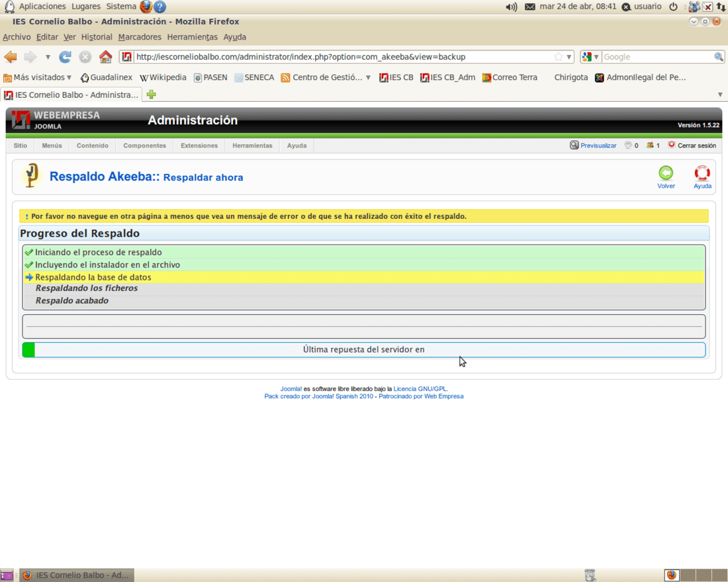Open the Herramientas Joomla admin menu

[252, 145]
